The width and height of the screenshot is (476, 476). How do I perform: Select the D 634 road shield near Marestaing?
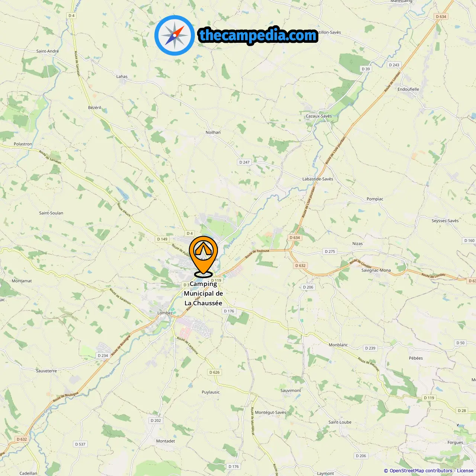(441, 16)
